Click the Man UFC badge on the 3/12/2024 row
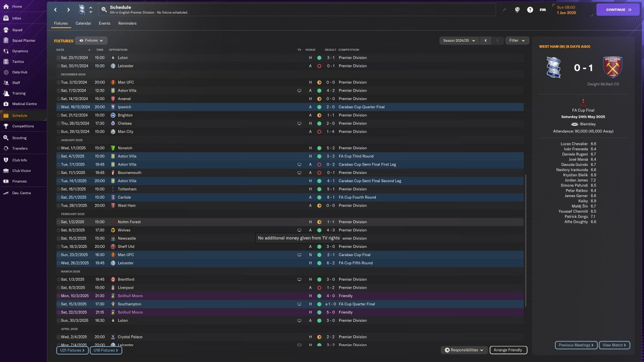Viewport: 644px width, 362px height. pos(113,82)
